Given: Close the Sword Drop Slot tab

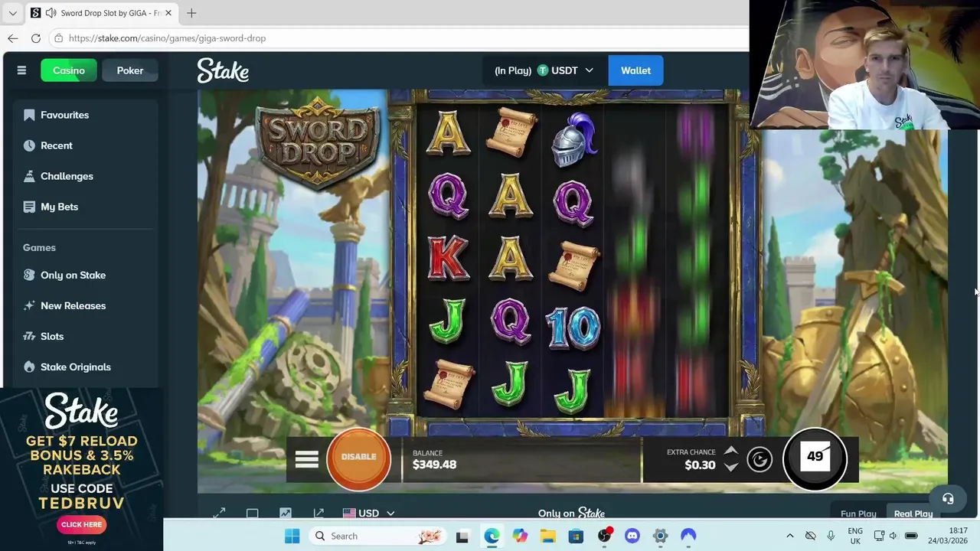Looking at the screenshot, I should point(168,13).
